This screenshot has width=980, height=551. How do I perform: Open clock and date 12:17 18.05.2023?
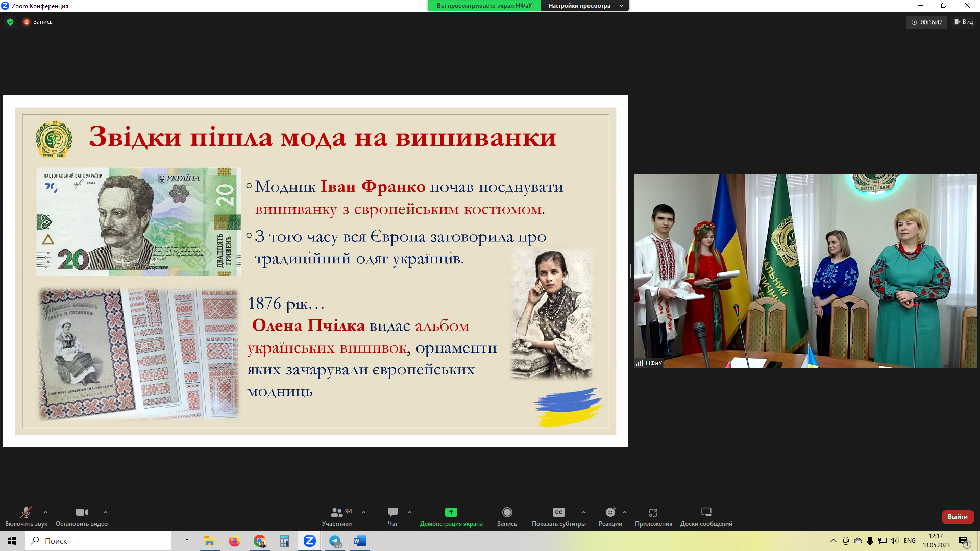pyautogui.click(x=936, y=541)
